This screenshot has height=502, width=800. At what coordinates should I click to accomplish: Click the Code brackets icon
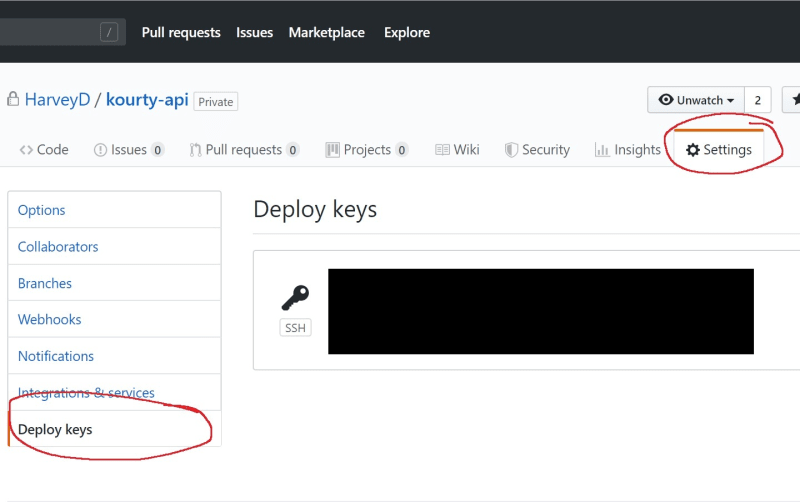pos(26,150)
